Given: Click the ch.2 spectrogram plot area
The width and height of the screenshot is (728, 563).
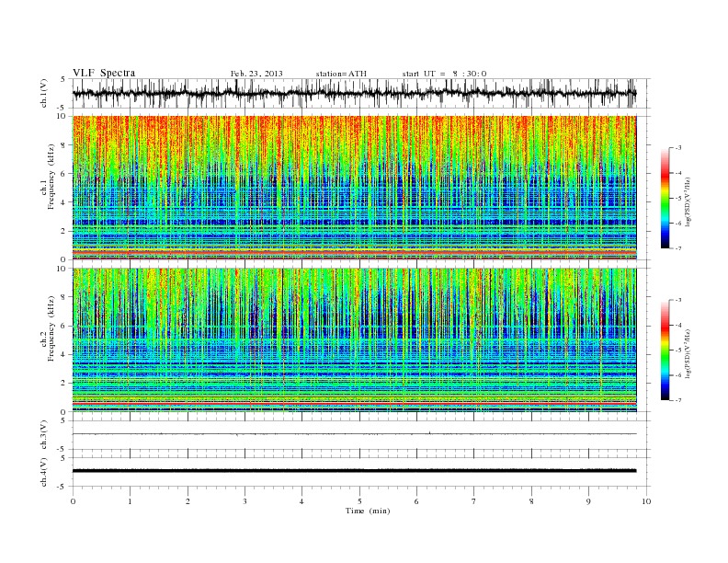Looking at the screenshot, I should tap(354, 339).
